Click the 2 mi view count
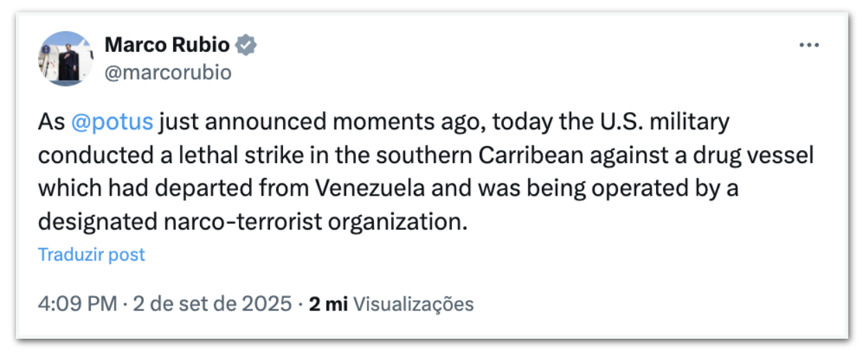 click(x=327, y=304)
